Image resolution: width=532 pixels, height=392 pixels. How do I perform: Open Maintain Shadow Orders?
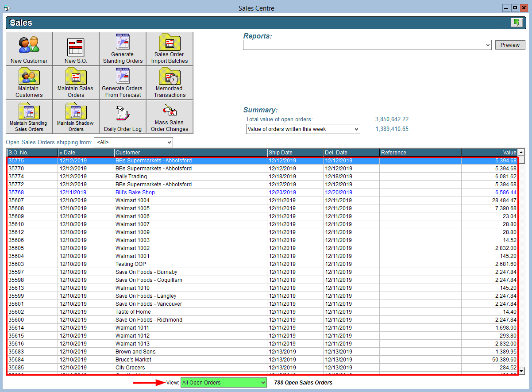point(76,117)
